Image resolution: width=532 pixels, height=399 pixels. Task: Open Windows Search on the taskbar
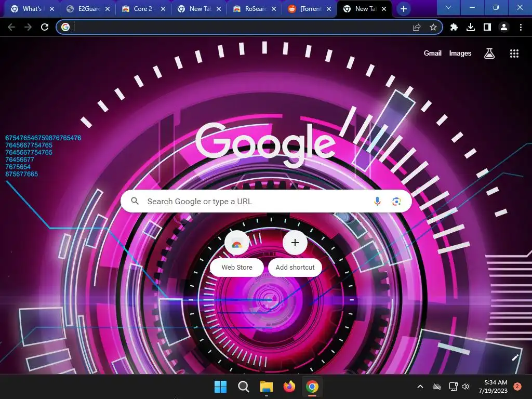tap(243, 387)
